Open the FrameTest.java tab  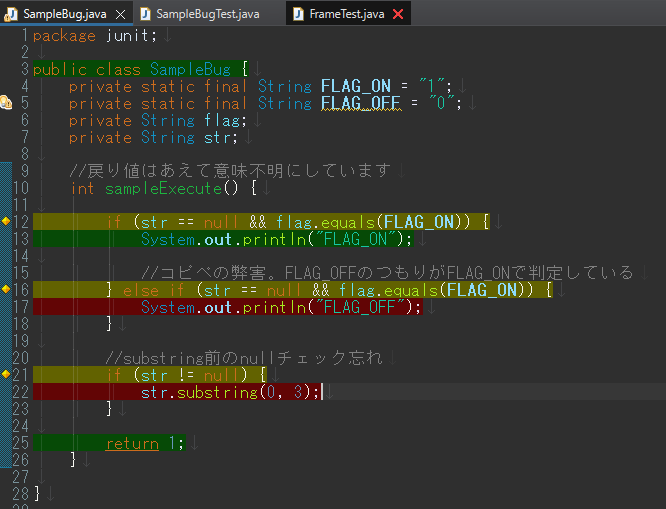tap(347, 14)
